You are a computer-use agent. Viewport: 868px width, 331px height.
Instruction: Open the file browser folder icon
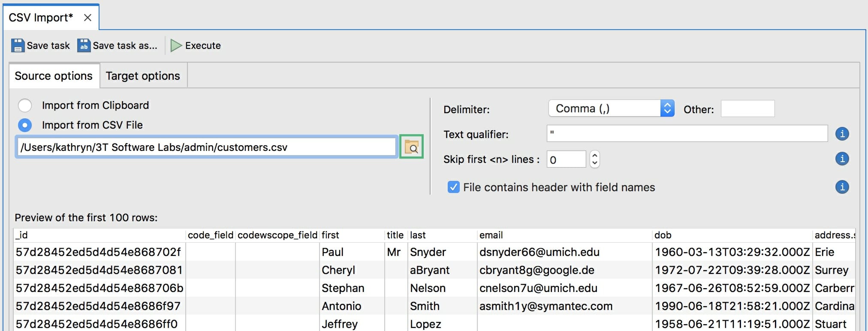[x=411, y=147]
